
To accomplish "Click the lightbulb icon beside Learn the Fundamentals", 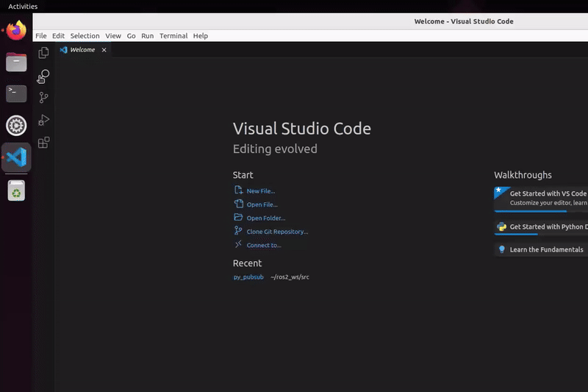I will (502, 249).
